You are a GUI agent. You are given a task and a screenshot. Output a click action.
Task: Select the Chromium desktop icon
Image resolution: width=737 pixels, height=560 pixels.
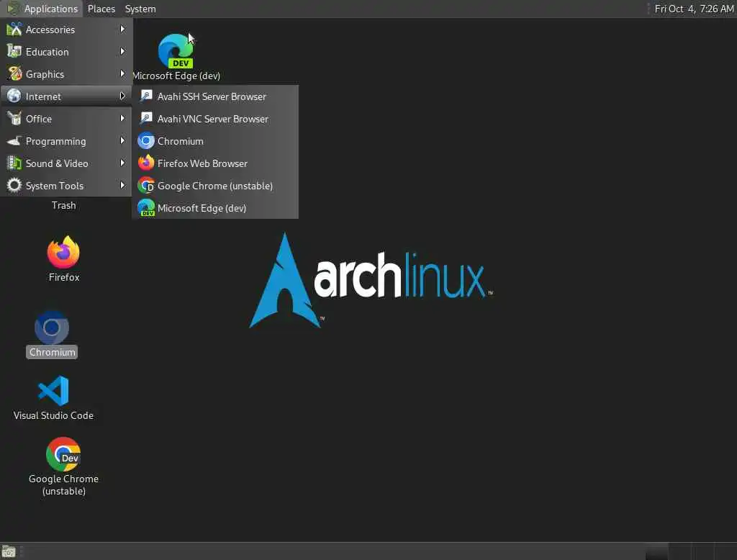click(52, 328)
